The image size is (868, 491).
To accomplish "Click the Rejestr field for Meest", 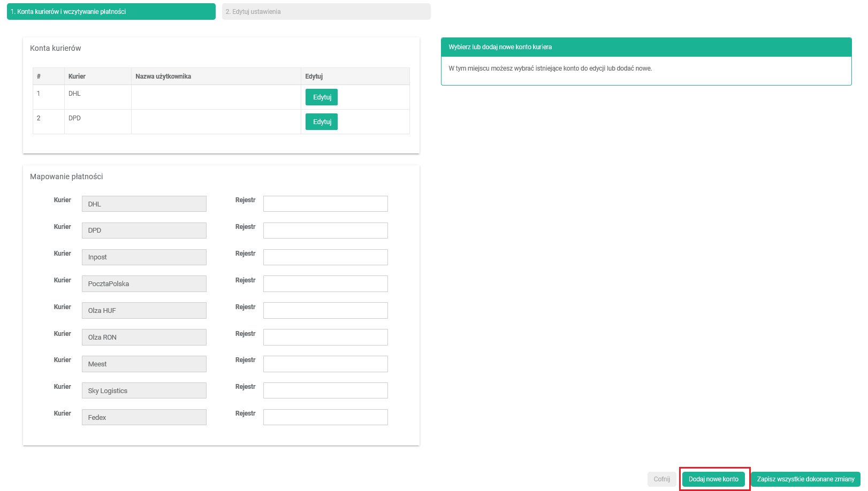I will (325, 364).
